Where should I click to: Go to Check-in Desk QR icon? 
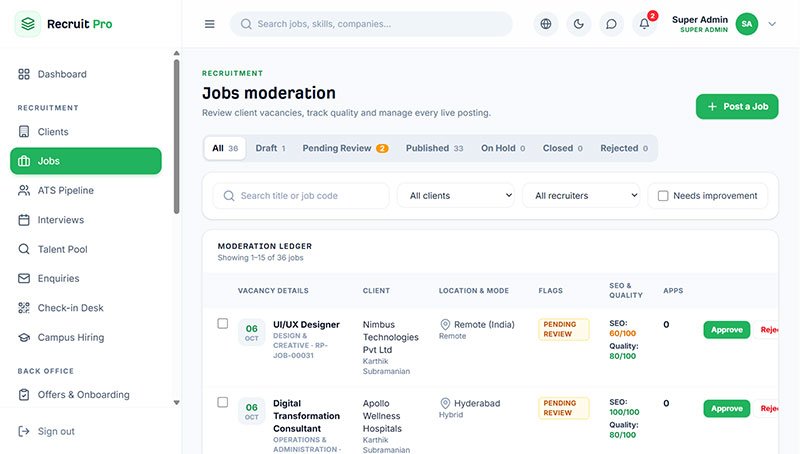24,308
